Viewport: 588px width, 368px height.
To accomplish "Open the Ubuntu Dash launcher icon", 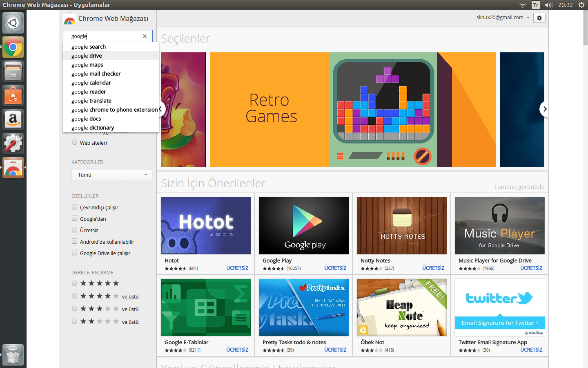I will point(13,23).
